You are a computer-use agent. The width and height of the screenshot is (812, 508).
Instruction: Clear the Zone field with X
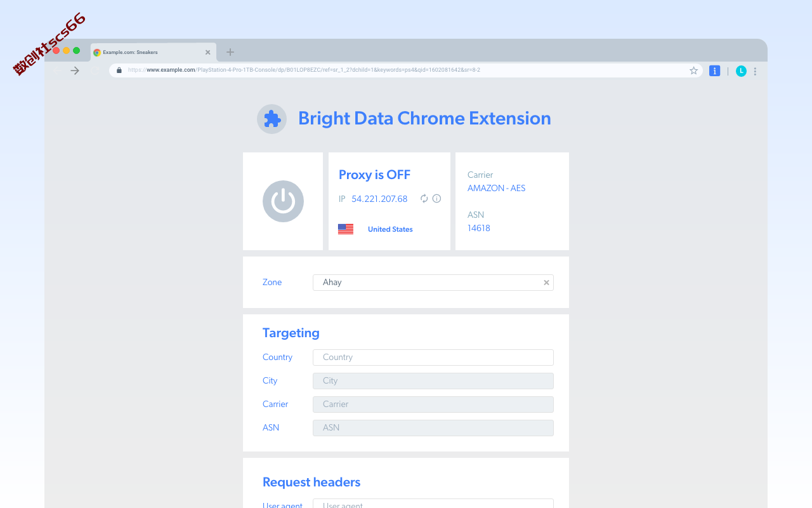pos(546,283)
